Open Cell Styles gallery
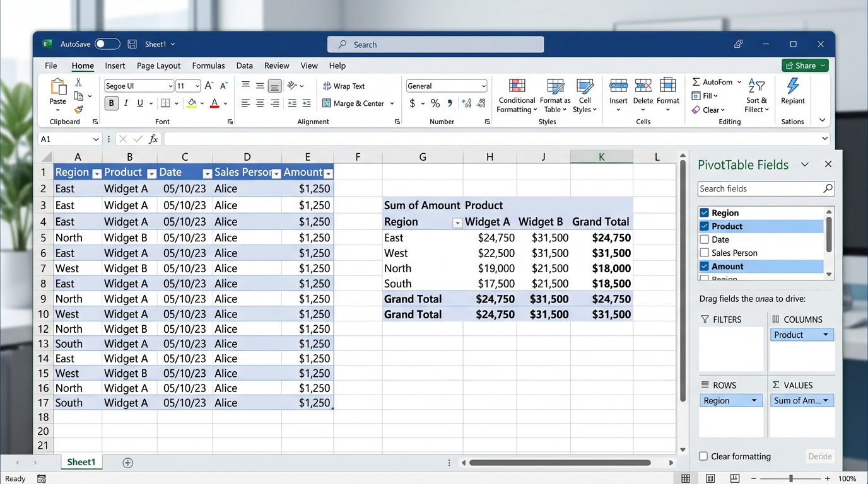The height and width of the screenshot is (484, 868). 585,96
